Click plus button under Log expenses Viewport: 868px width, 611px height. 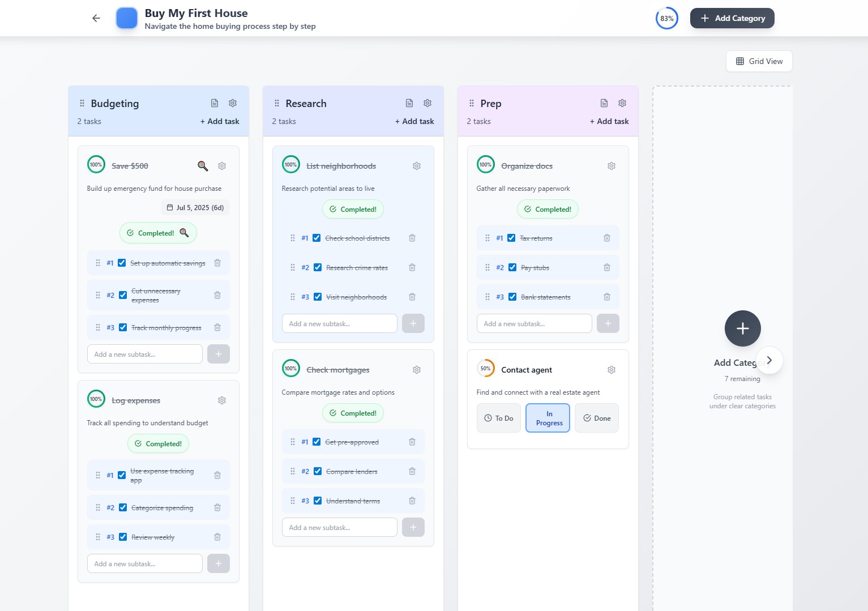[x=219, y=563]
